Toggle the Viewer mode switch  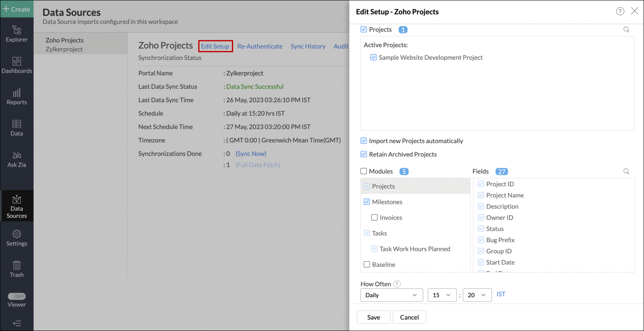17,296
